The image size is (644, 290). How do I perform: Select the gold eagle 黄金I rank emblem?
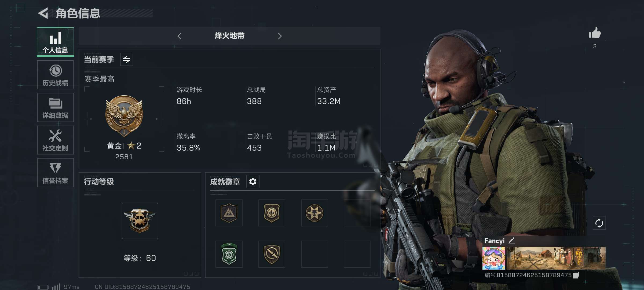(x=124, y=116)
